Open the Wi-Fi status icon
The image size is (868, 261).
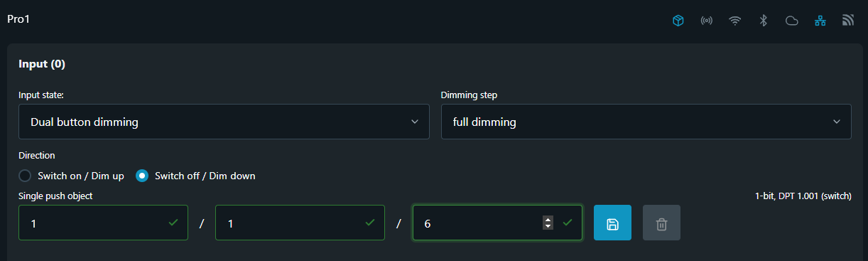coord(734,21)
